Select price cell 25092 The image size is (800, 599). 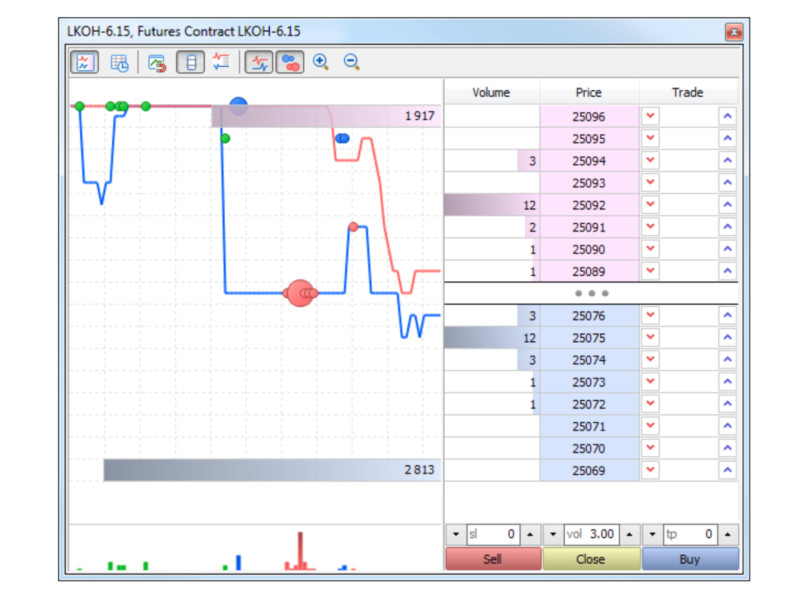coord(589,205)
